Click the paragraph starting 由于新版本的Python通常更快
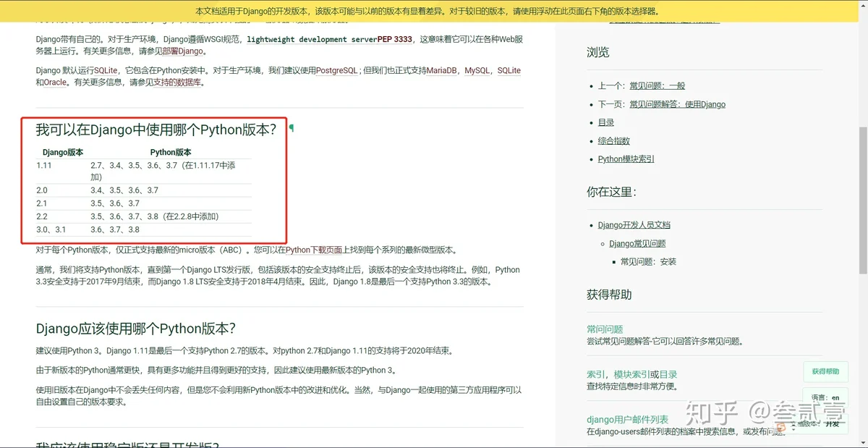This screenshot has height=448, width=868. (x=216, y=371)
